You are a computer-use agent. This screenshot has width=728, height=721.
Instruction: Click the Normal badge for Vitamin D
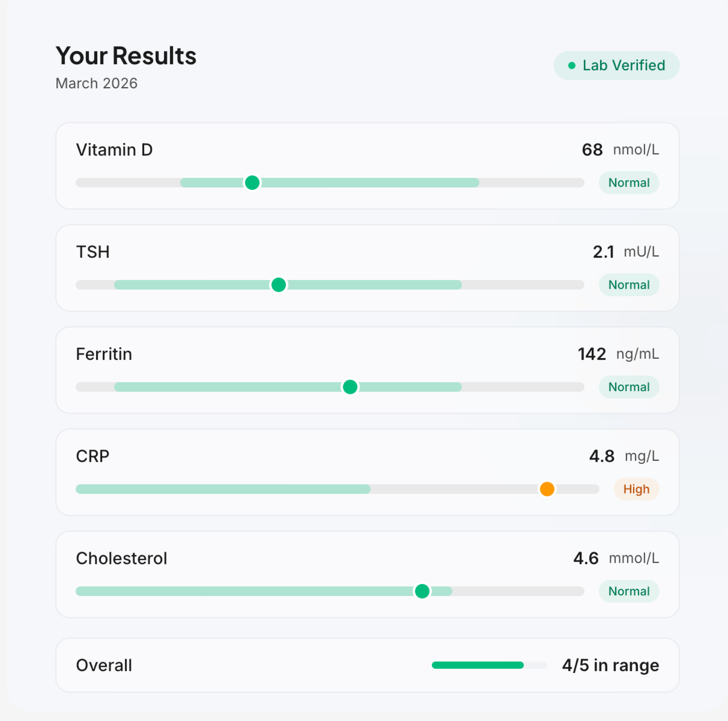click(629, 183)
